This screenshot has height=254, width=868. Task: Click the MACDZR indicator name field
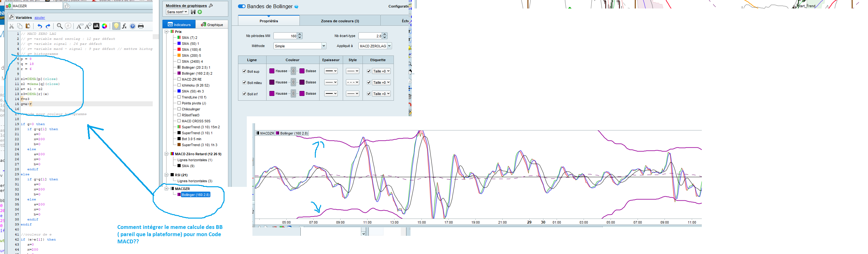pos(37,6)
